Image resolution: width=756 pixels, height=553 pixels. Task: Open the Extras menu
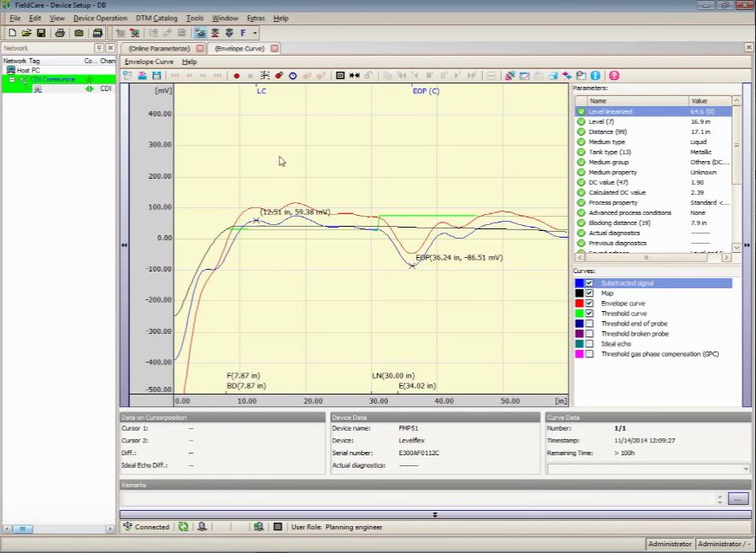(x=256, y=18)
